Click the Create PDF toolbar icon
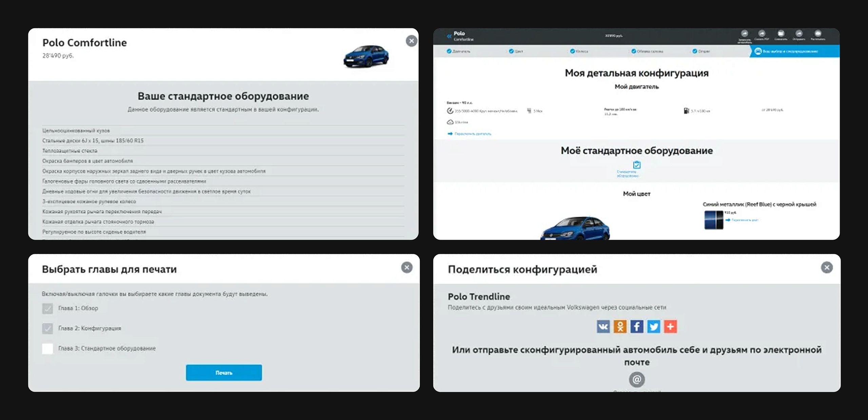Screen dimensions: 868x420 coord(762,34)
